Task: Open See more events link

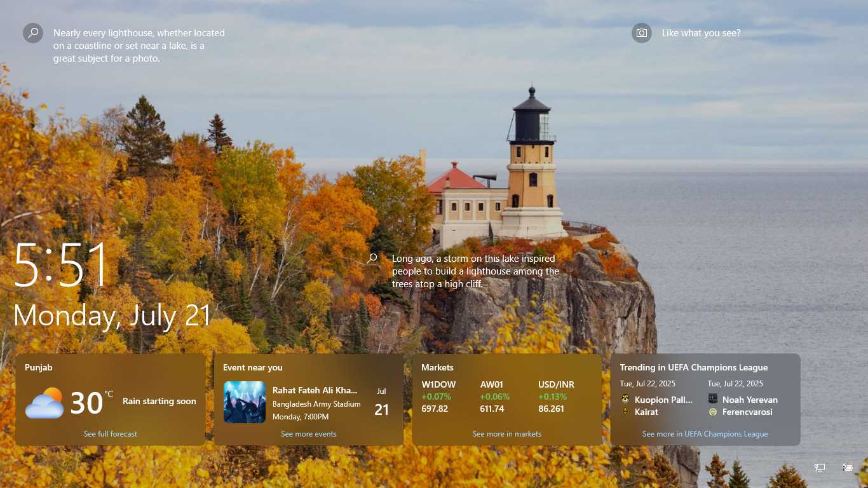Action: (x=309, y=434)
